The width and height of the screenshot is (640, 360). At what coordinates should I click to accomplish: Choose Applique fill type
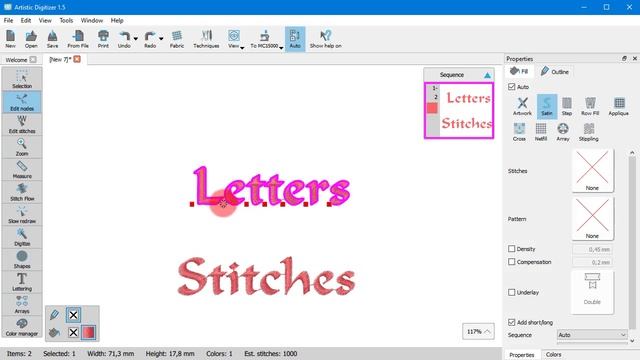tap(619, 106)
